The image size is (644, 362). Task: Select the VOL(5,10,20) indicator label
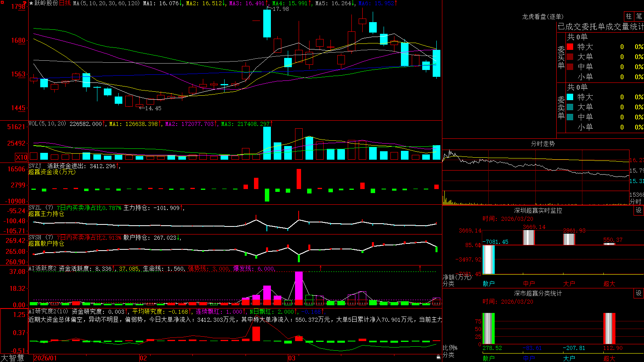tap(47, 123)
